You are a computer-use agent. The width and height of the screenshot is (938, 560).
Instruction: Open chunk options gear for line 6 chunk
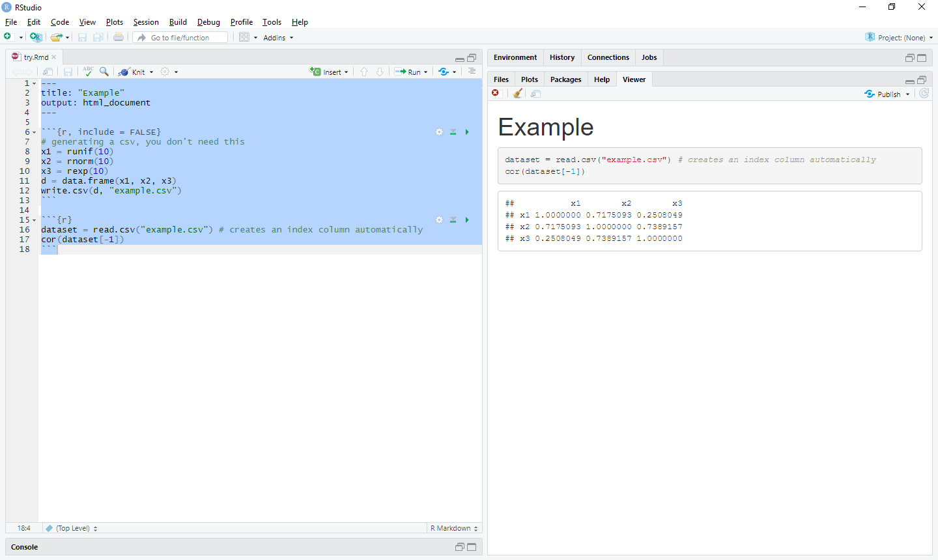(439, 132)
